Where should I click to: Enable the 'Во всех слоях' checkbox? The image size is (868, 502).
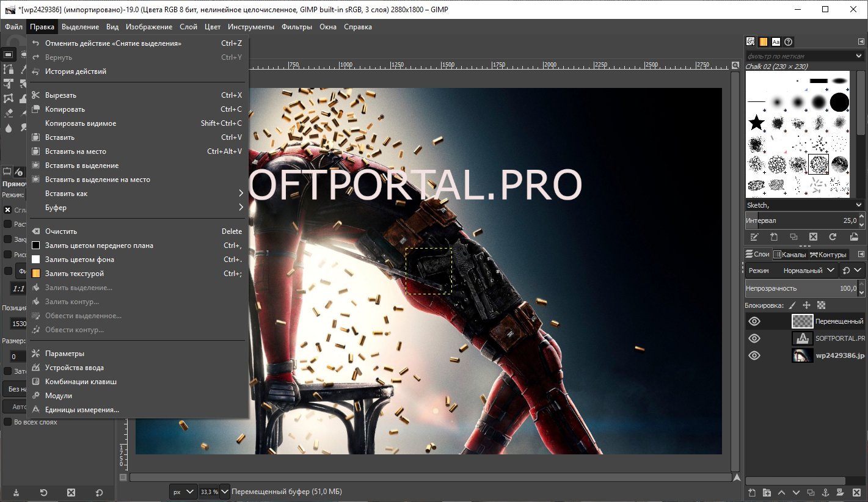click(x=8, y=422)
